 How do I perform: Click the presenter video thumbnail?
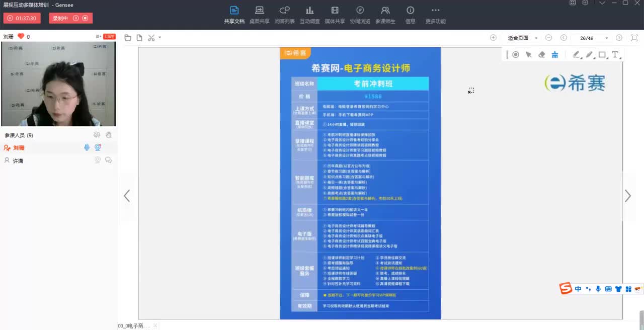58,84
